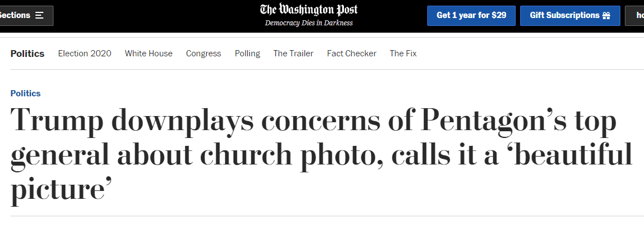Open the Congress nav link
The width and height of the screenshot is (644, 227).
click(x=203, y=54)
